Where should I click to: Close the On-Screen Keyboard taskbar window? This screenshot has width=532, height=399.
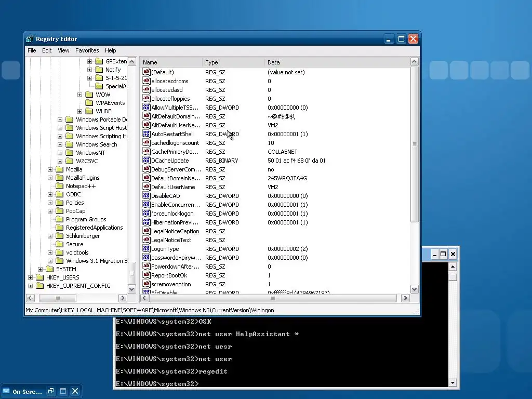pyautogui.click(x=75, y=391)
